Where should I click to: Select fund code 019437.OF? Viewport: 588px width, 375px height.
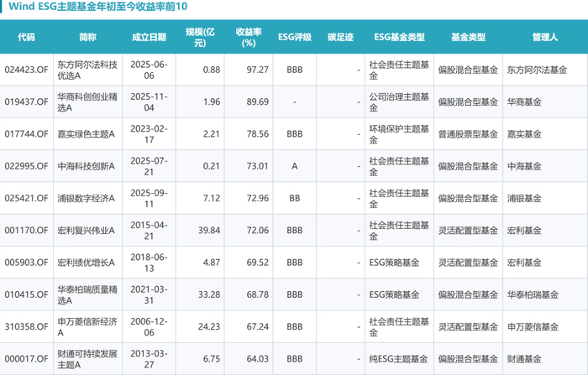tap(26, 102)
